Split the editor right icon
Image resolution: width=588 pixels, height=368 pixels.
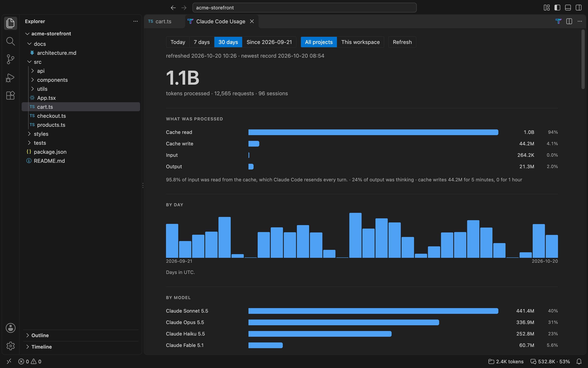click(569, 21)
